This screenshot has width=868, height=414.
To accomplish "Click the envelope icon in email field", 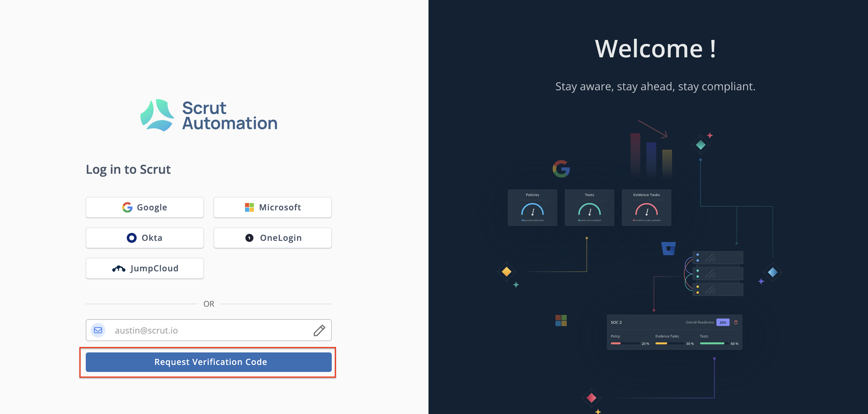I will point(98,330).
